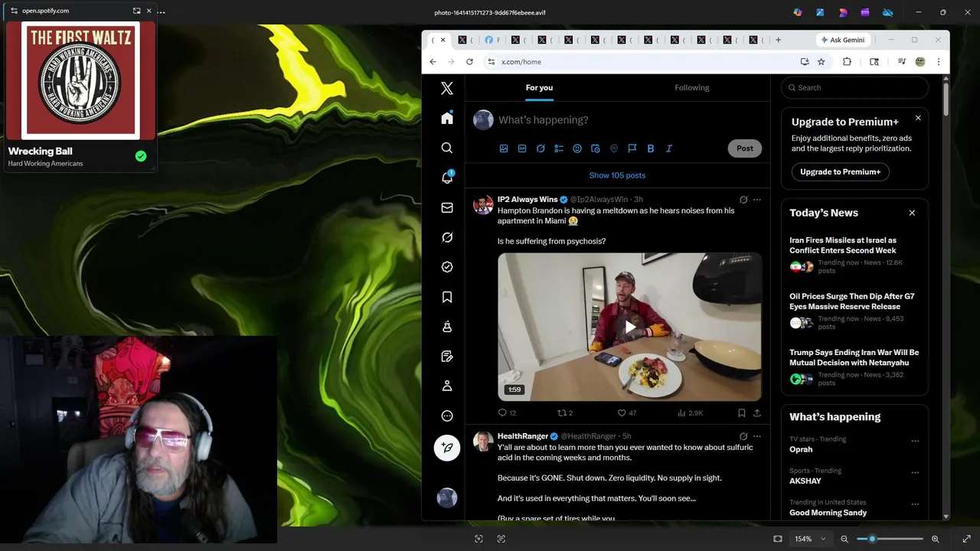980x551 pixels.
Task: Open emoji picker in composer
Action: point(577,148)
